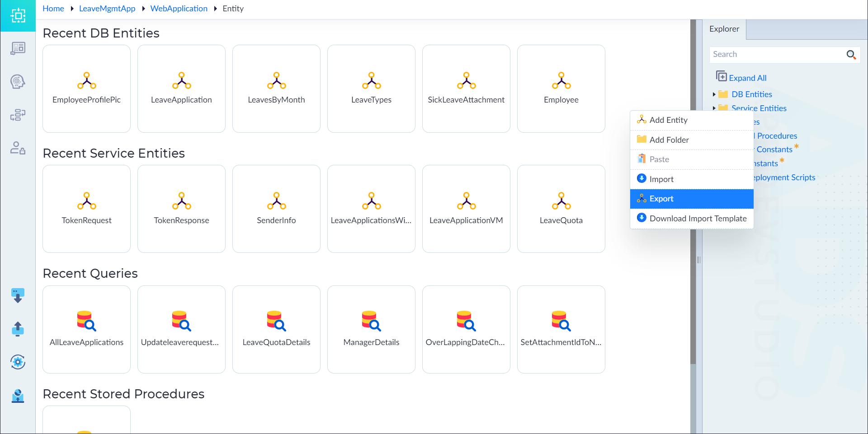Open the LeaveQuota service entity

pyautogui.click(x=561, y=209)
